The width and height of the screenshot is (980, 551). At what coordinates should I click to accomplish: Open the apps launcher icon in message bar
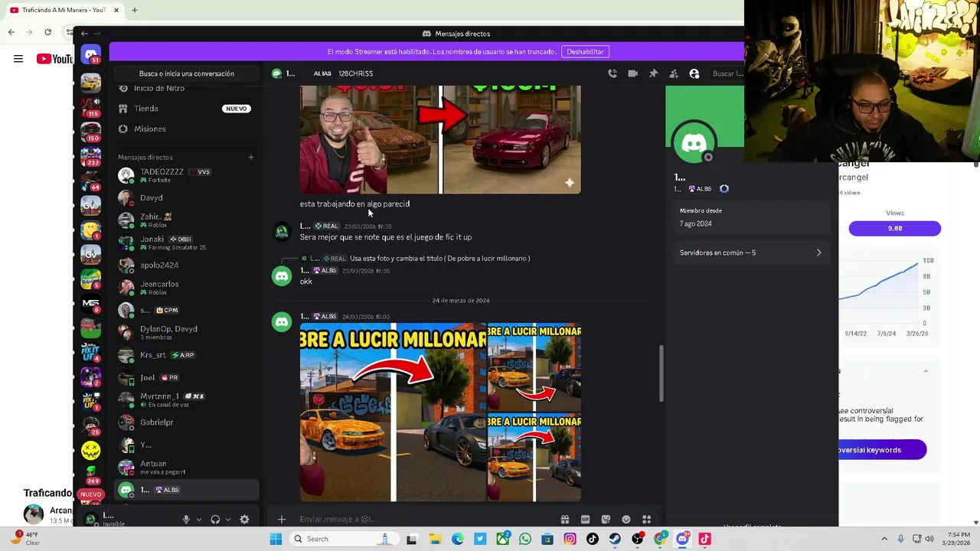[x=647, y=519]
